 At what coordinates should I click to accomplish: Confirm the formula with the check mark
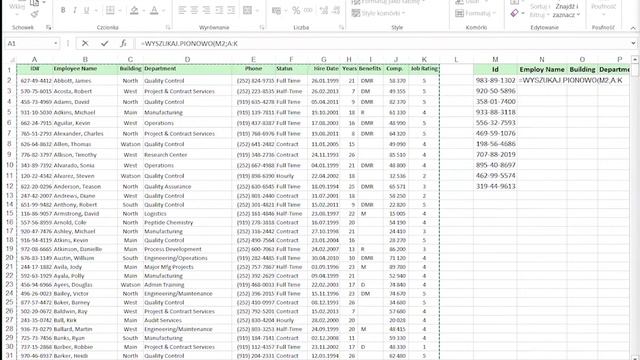coord(104,43)
